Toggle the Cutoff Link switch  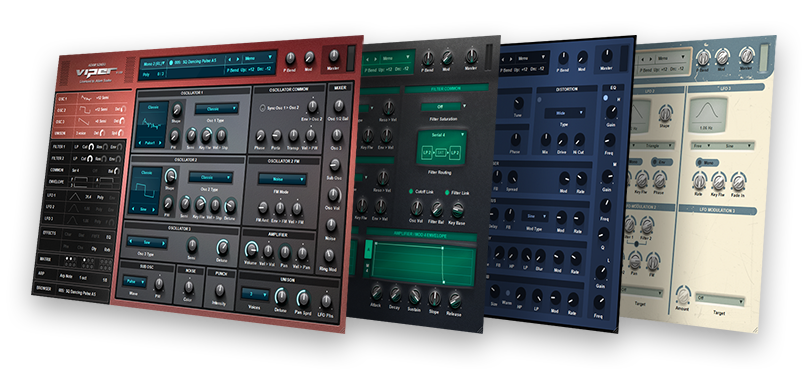tap(411, 191)
